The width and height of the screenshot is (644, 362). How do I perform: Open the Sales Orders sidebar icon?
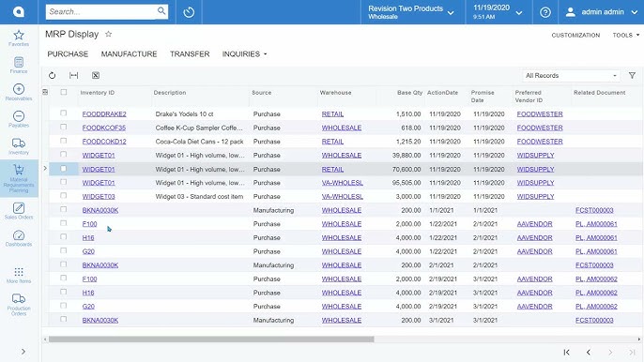point(19,211)
